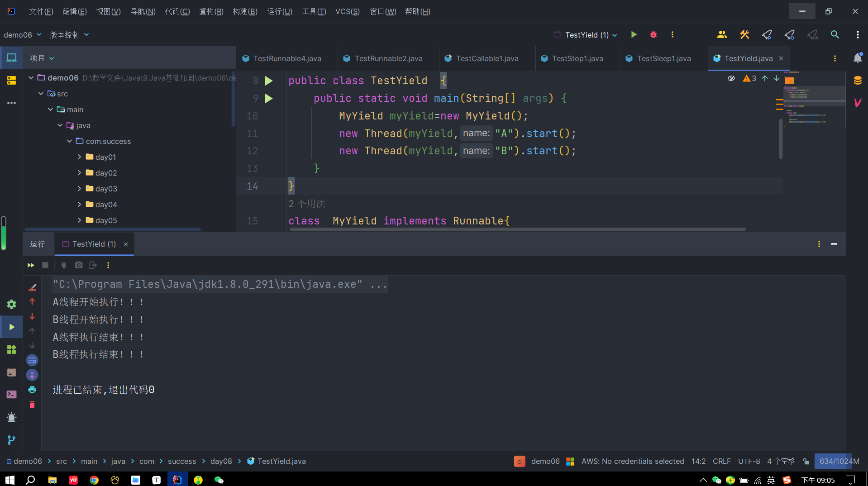Image resolution: width=868 pixels, height=486 pixels.
Task: Open build tools hammer-wrench icon
Action: [x=744, y=34]
